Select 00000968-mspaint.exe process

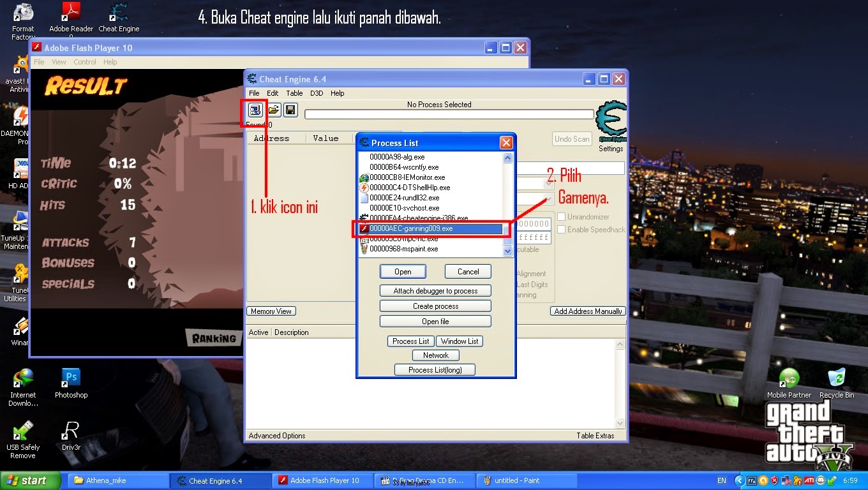click(x=431, y=249)
